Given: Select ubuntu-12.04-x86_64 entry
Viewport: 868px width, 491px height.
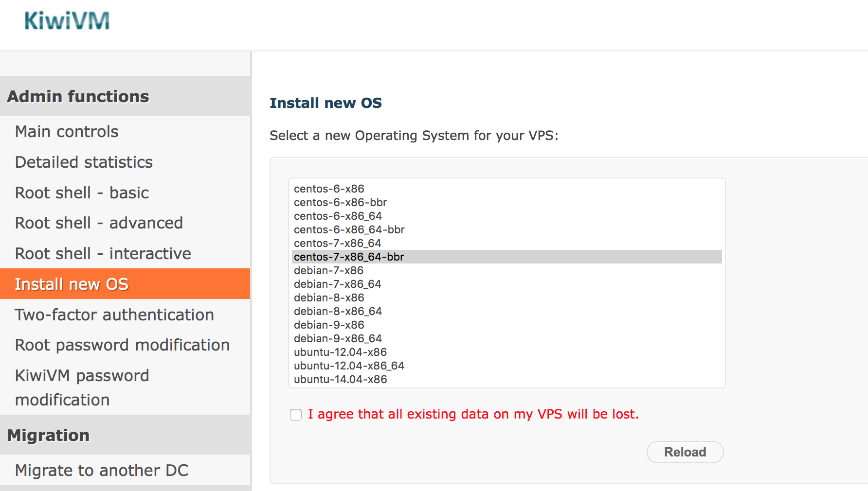Looking at the screenshot, I should tap(349, 366).
